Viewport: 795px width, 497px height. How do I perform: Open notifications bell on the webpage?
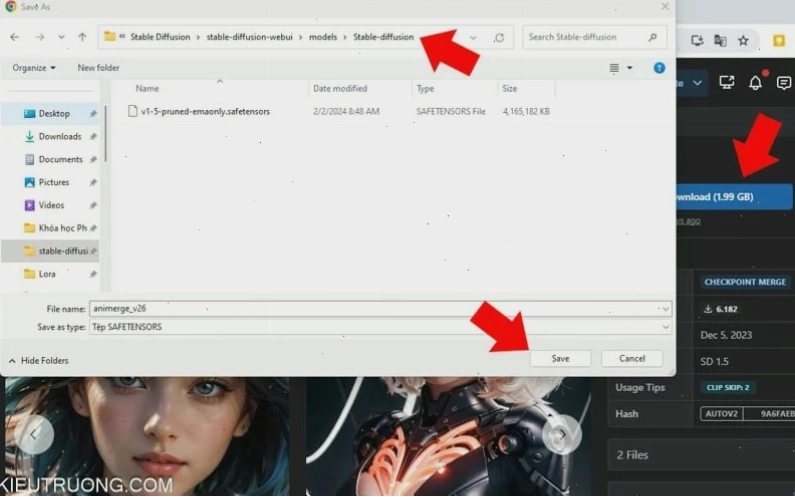tap(755, 83)
